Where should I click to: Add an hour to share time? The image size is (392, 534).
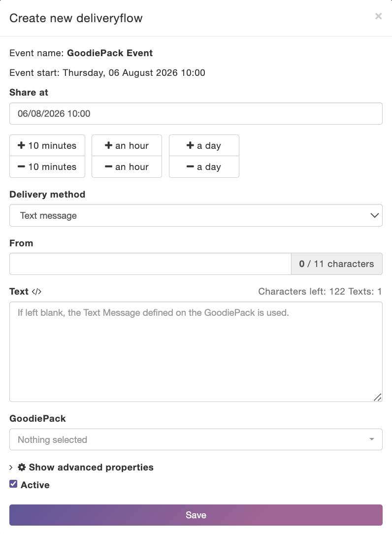(127, 145)
